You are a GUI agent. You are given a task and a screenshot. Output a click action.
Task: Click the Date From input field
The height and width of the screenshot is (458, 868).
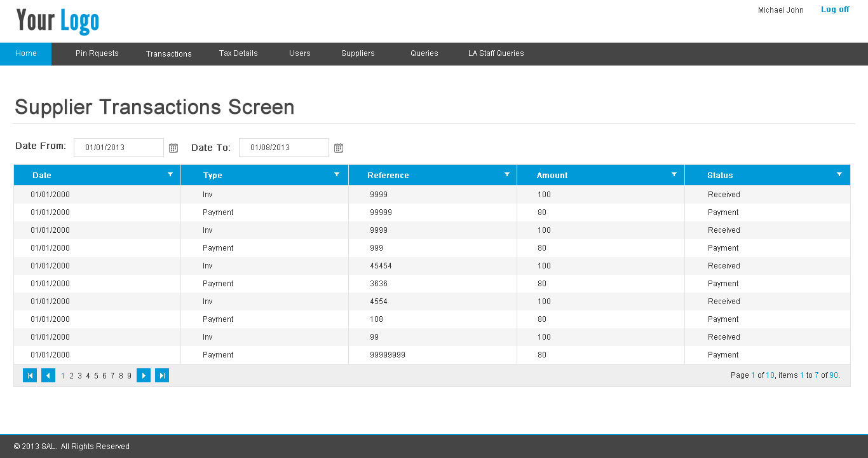119,148
